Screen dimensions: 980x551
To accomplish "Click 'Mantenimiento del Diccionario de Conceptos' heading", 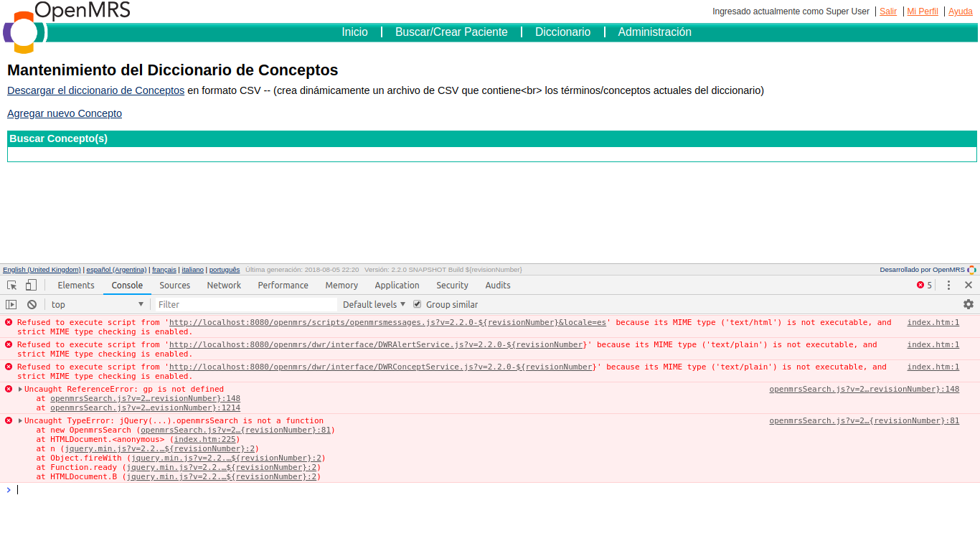I will pyautogui.click(x=172, y=70).
